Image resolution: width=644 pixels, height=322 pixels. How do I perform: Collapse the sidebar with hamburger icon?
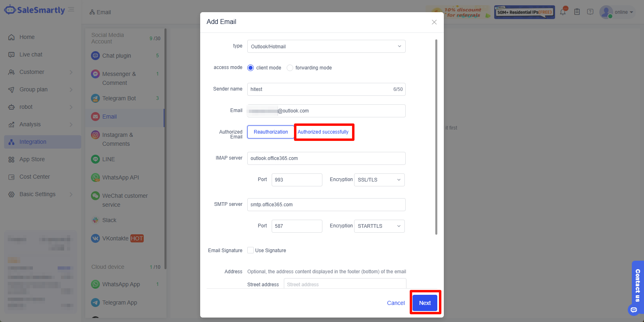(x=71, y=9)
